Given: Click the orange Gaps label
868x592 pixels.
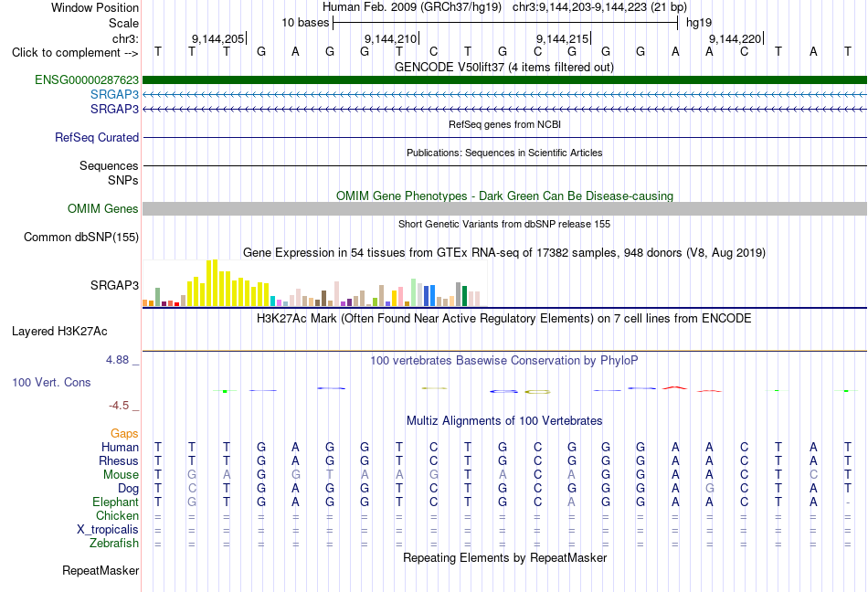Looking at the screenshot, I should (124, 434).
